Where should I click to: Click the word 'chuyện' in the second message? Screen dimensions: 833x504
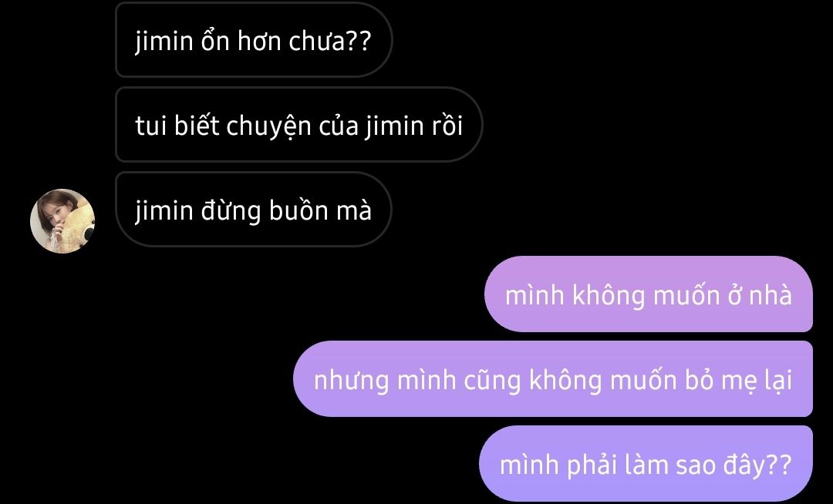coord(269,127)
